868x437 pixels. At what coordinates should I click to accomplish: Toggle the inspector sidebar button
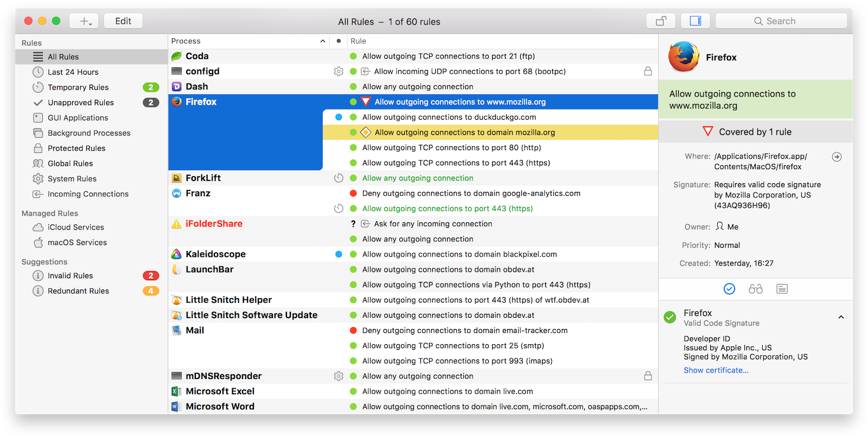[x=695, y=21]
